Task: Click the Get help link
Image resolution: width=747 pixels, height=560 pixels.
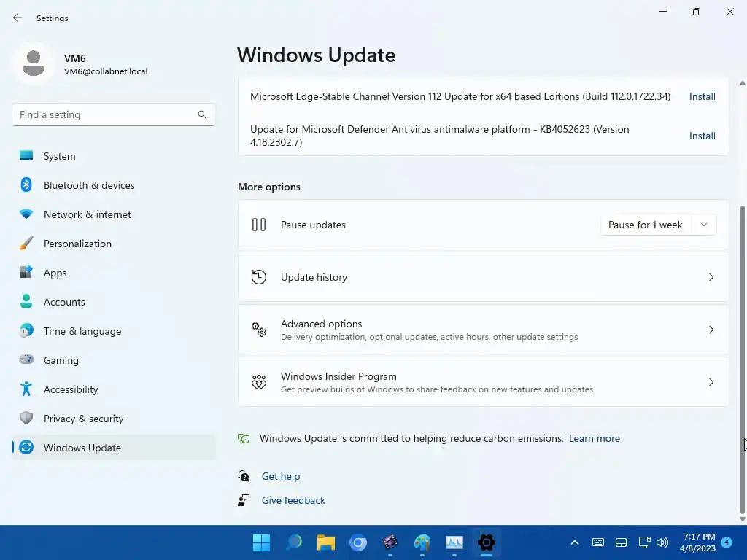Action: [x=281, y=476]
